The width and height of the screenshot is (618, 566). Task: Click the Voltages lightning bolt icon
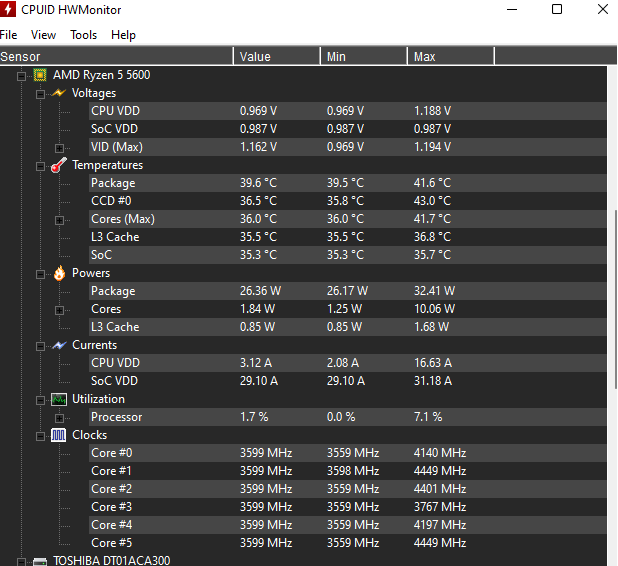[59, 93]
